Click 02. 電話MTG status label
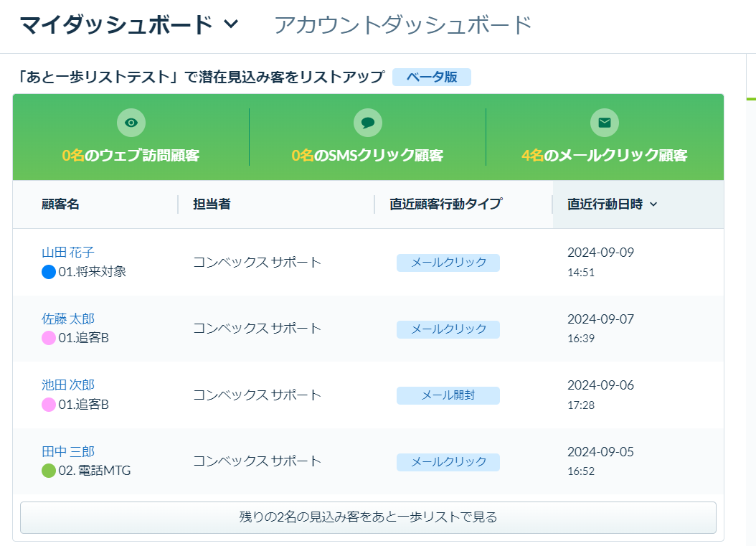The image size is (756, 546). [x=95, y=471]
